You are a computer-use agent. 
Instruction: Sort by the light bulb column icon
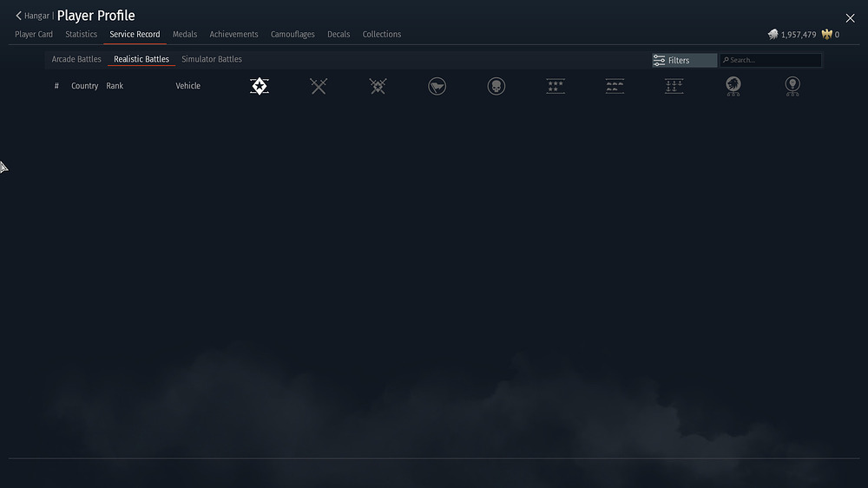(792, 86)
